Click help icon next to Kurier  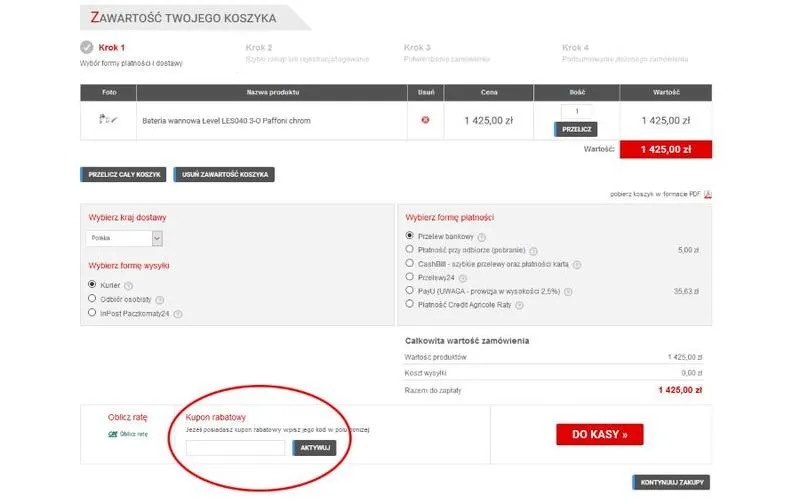pos(128,285)
